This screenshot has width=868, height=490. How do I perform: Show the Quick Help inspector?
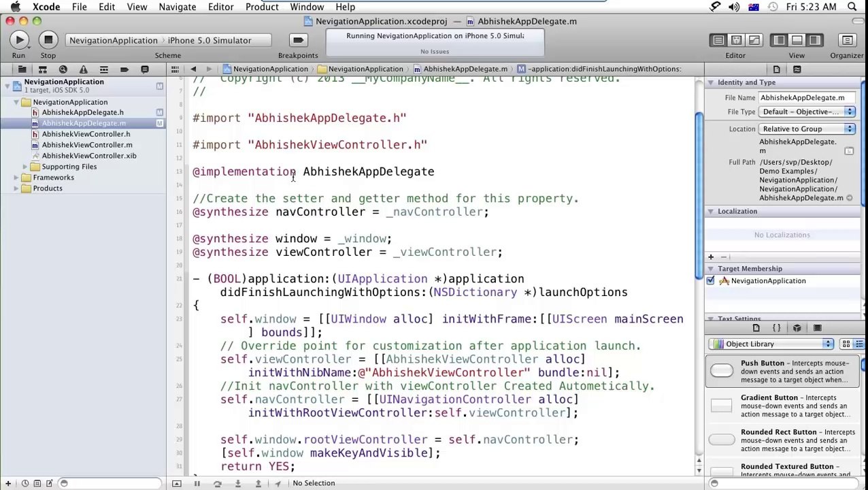[797, 69]
